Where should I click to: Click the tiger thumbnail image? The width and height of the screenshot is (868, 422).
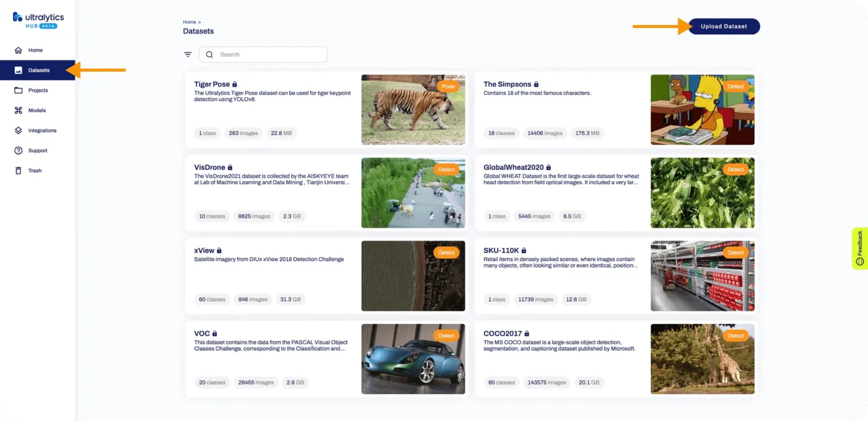[x=413, y=110]
